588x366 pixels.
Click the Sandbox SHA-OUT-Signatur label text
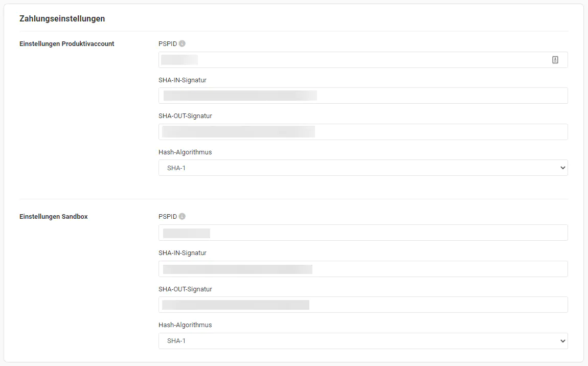185,289
